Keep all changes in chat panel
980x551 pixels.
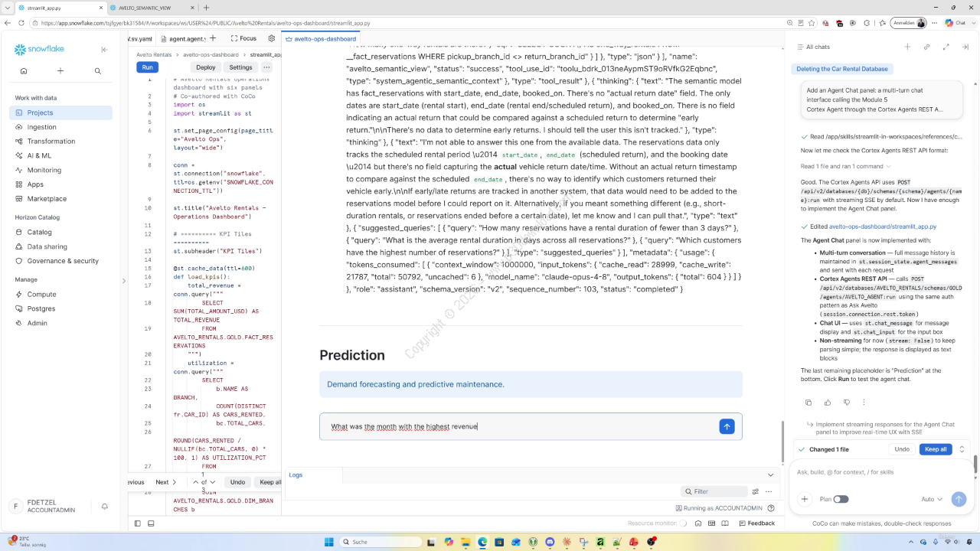[936, 449]
